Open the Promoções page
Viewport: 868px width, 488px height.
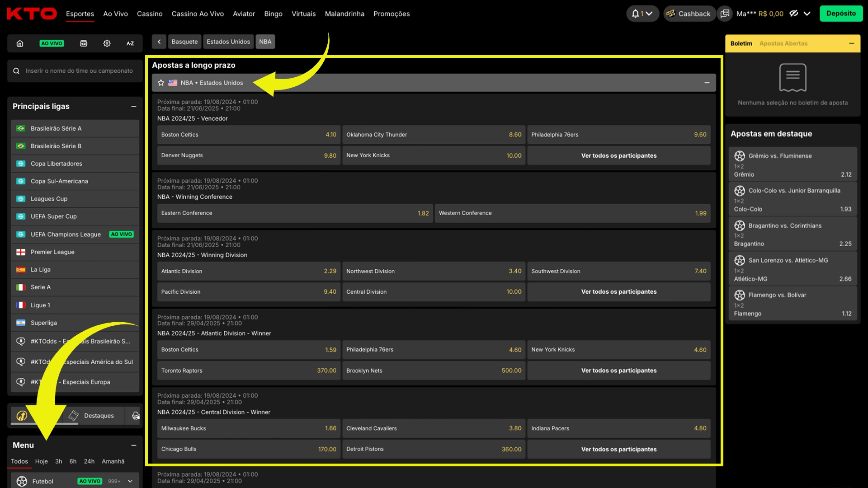coord(392,14)
